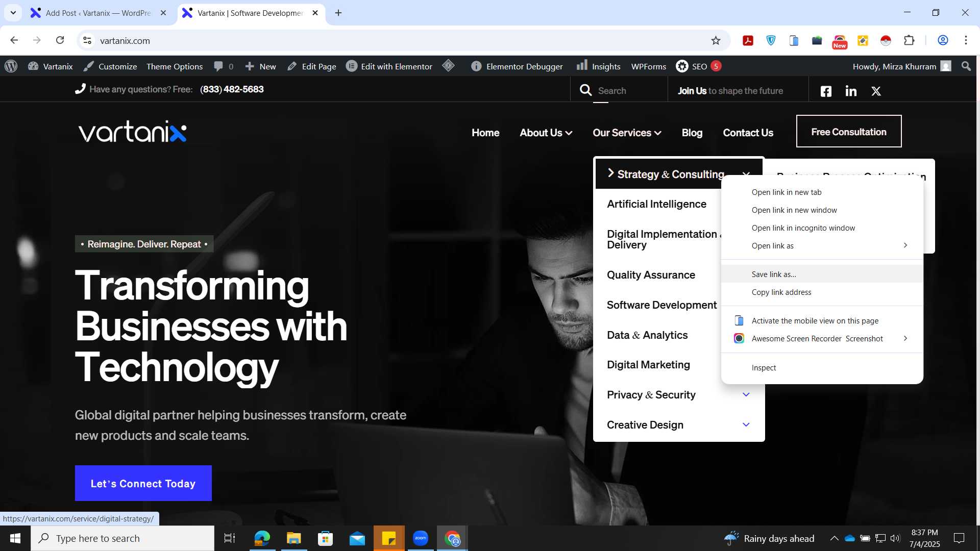Reload the vartanix.com page
Image resolution: width=980 pixels, height=551 pixels.
60,40
